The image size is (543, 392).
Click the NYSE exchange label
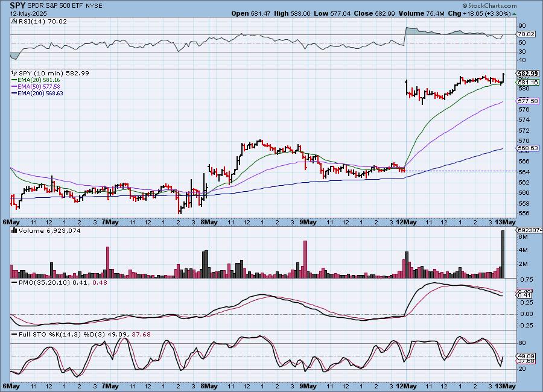point(94,6)
